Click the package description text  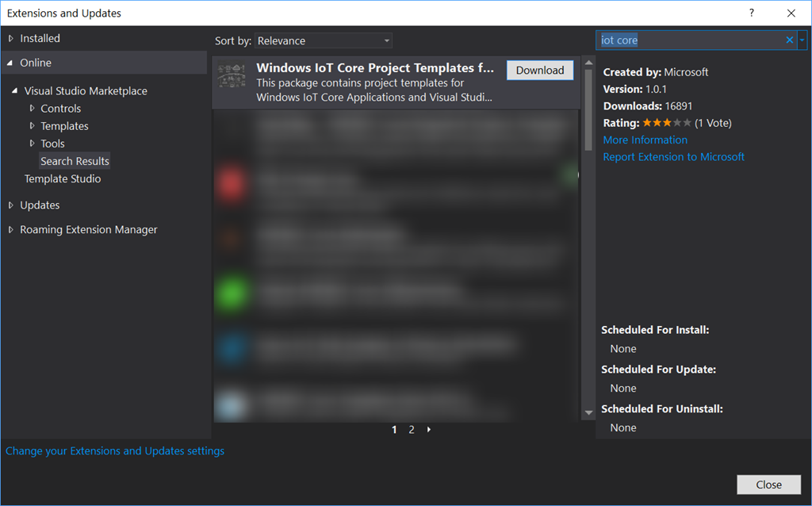click(x=374, y=90)
